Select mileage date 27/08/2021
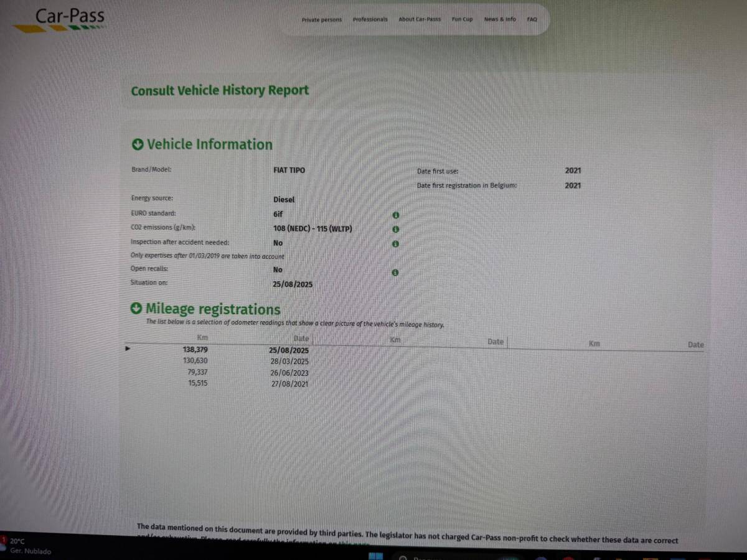The width and height of the screenshot is (747, 560). point(289,384)
